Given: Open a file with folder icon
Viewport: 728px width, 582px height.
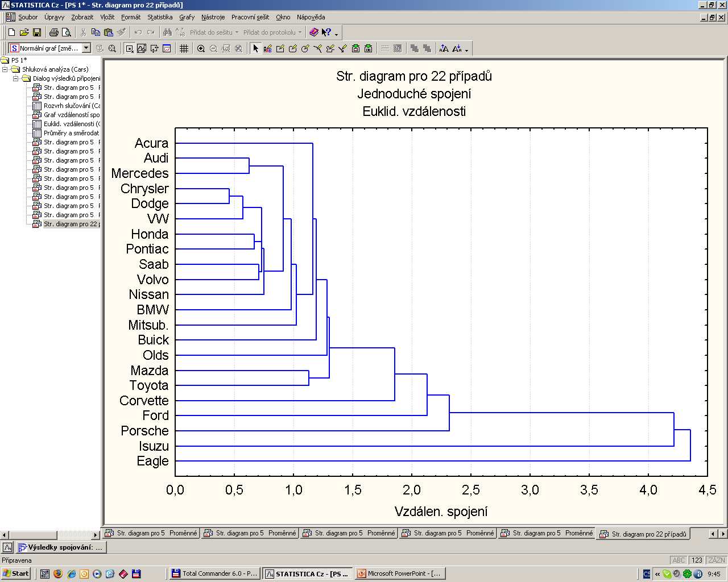Looking at the screenshot, I should point(24,32).
